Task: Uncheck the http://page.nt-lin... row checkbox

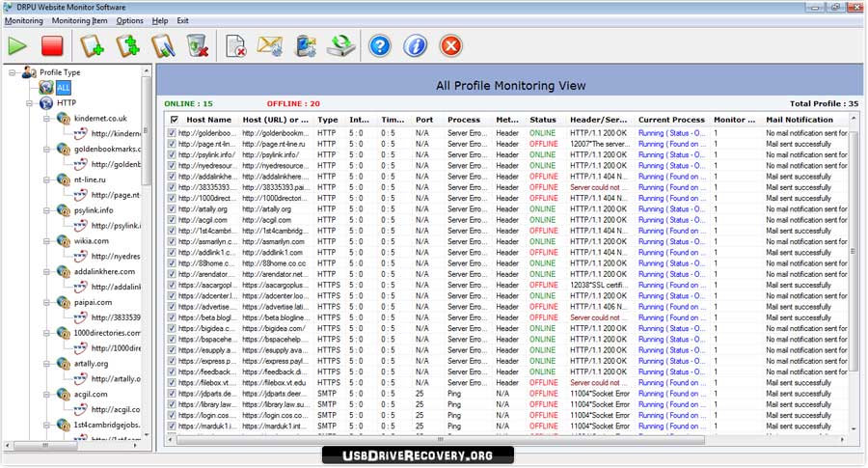Action: click(x=172, y=144)
